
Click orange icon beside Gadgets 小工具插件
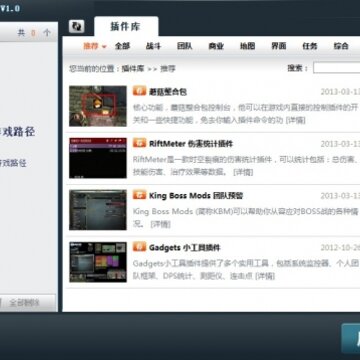click(x=139, y=246)
